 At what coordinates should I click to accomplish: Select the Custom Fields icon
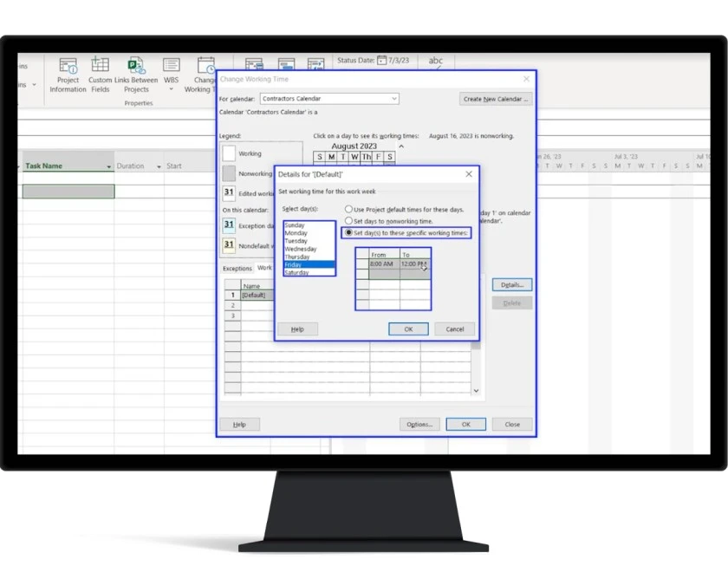101,63
